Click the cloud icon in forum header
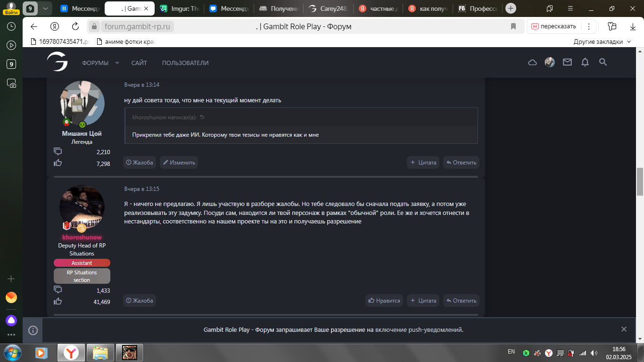Screen dimensions: 644x362 coord(532,62)
